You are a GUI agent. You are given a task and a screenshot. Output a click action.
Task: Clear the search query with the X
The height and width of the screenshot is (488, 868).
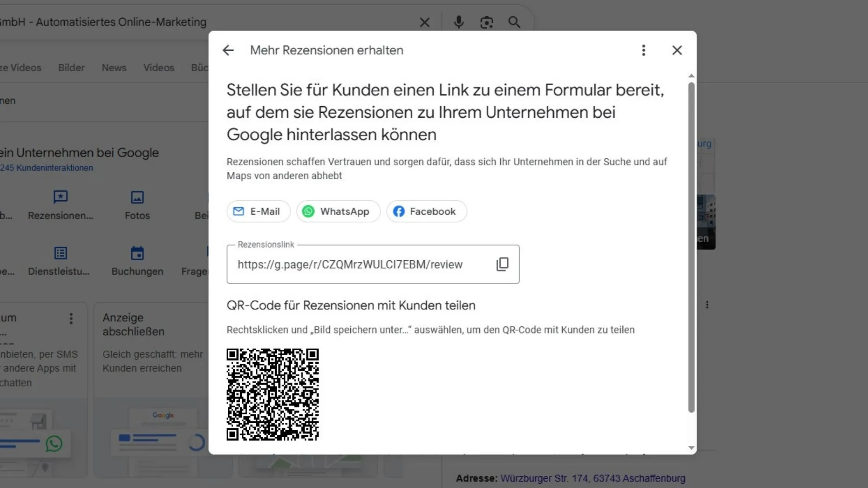click(x=425, y=22)
